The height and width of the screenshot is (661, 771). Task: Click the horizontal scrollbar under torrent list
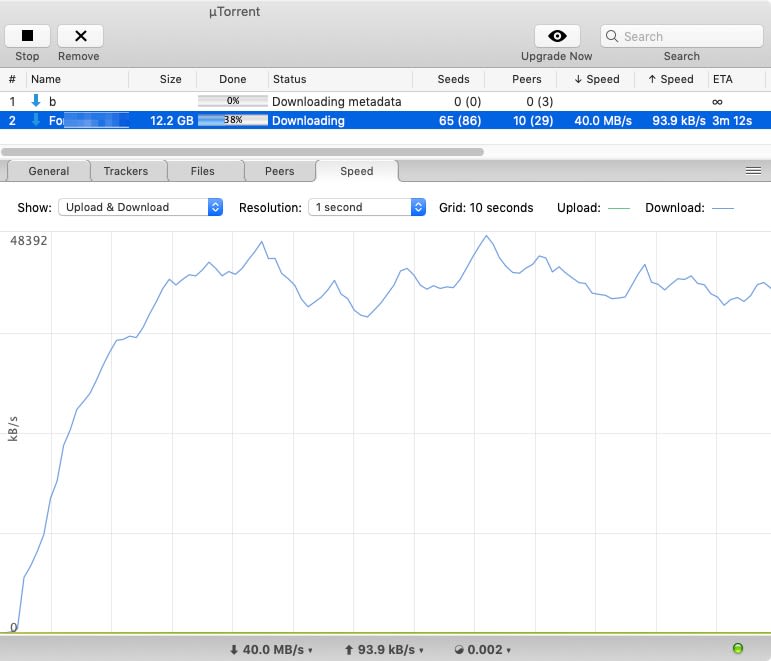(242, 152)
